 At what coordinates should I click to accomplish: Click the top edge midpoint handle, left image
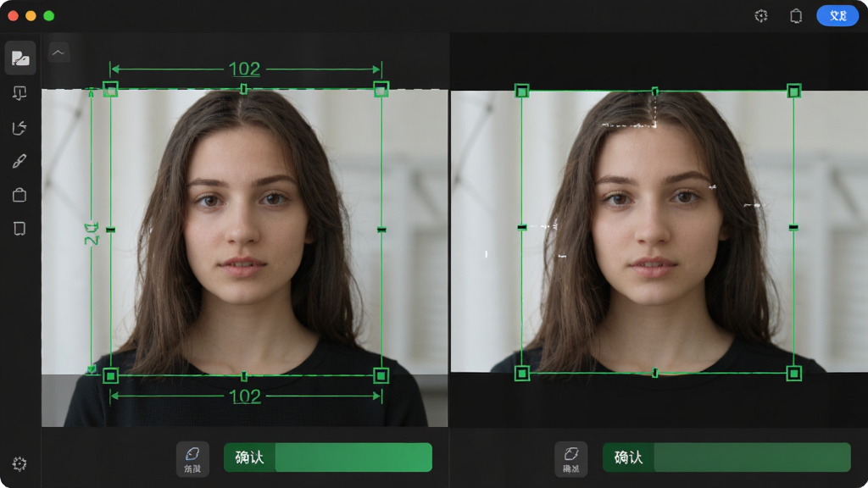(x=243, y=88)
